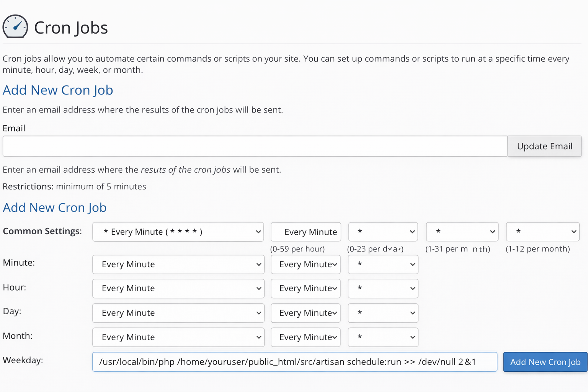Open the middle Every Minute dropdown in Hour row
Viewport: 588px width, 392px height.
(305, 289)
